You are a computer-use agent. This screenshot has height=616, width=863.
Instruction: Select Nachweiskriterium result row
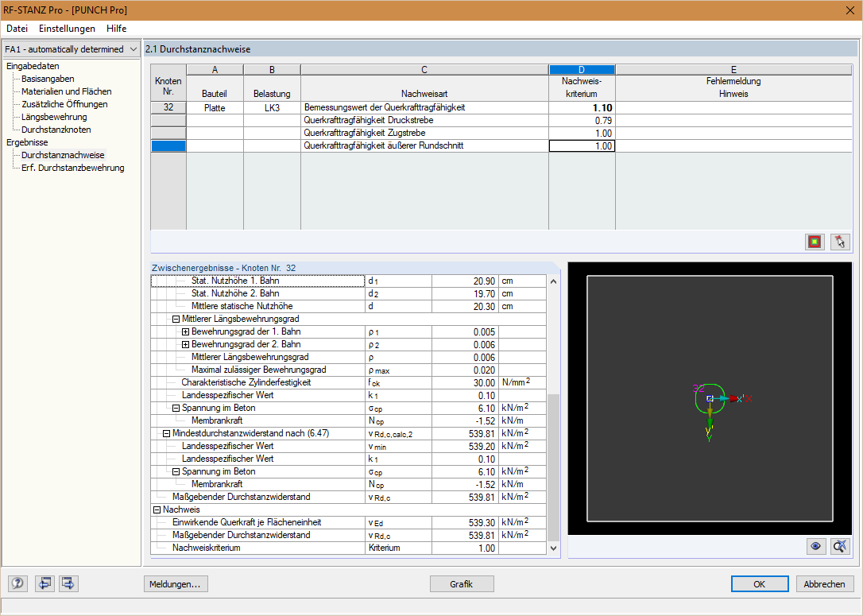(x=348, y=548)
